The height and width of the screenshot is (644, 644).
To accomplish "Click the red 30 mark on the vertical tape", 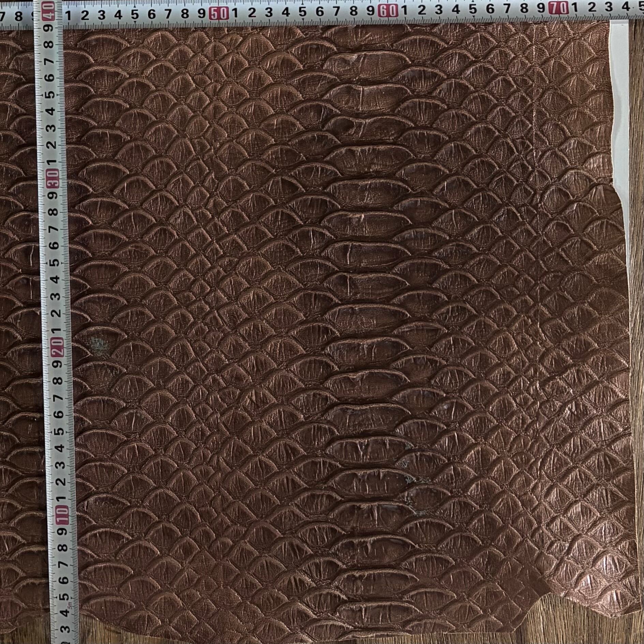I will coord(53,178).
